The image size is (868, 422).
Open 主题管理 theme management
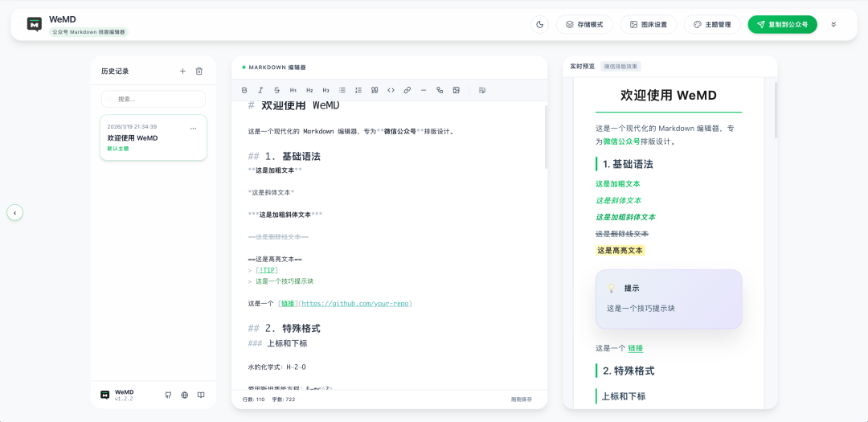click(712, 24)
